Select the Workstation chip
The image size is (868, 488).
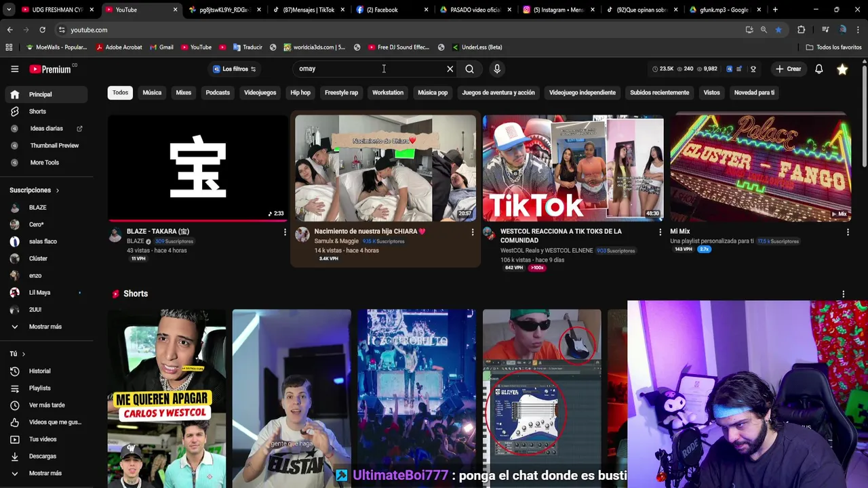(x=388, y=92)
